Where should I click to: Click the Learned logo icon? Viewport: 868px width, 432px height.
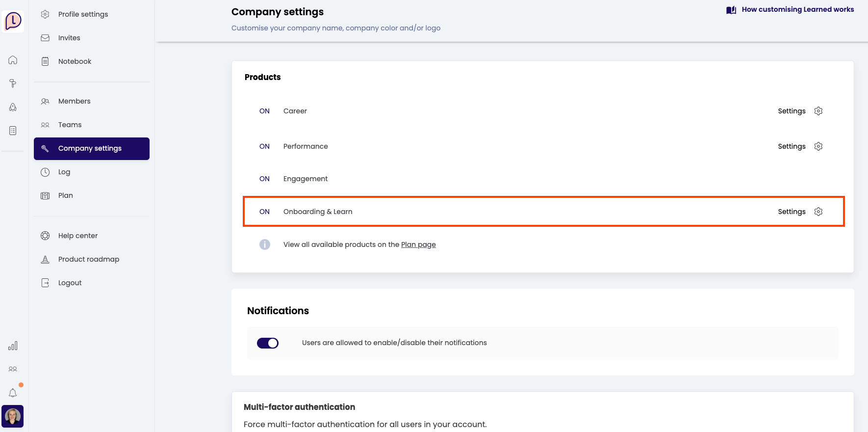[13, 22]
